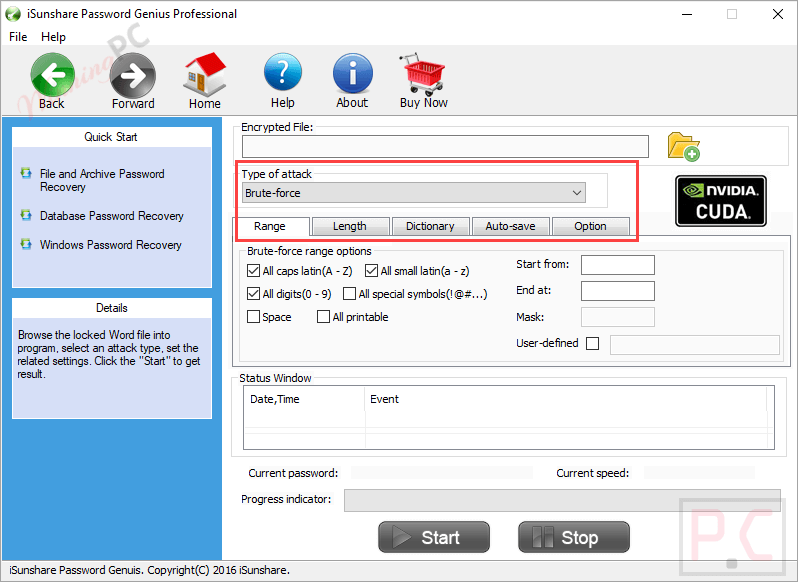Click the Start button
Screen dimensions: 798x582
[434, 537]
